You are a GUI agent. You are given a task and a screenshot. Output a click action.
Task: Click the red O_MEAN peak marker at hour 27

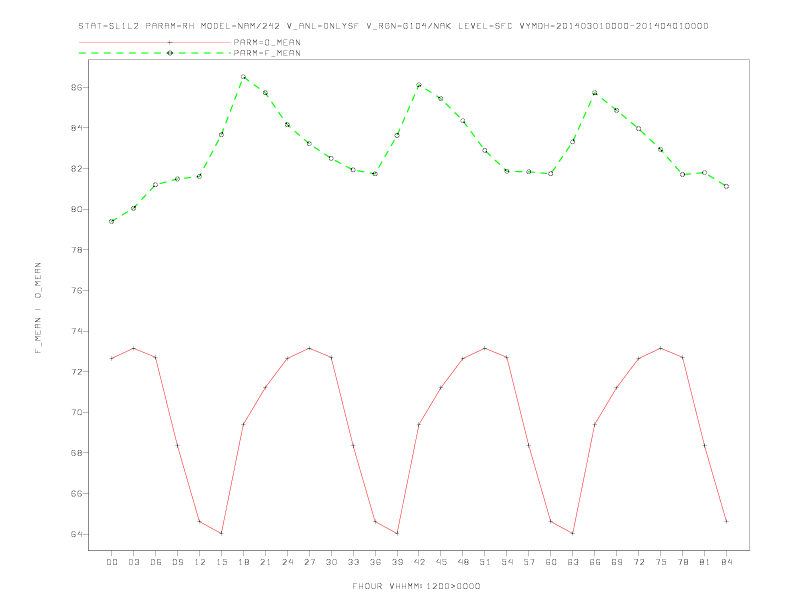coord(309,348)
